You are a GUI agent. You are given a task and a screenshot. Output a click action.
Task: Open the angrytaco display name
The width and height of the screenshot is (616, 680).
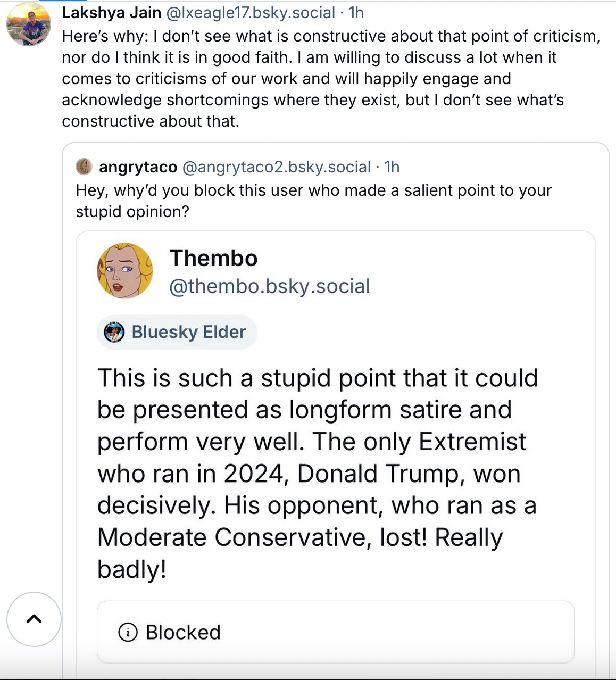click(138, 167)
